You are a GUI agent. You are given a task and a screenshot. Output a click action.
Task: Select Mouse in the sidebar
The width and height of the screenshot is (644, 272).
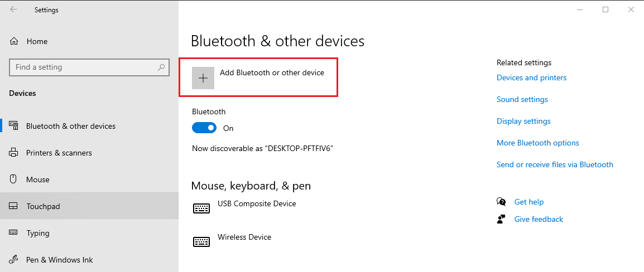pos(37,179)
